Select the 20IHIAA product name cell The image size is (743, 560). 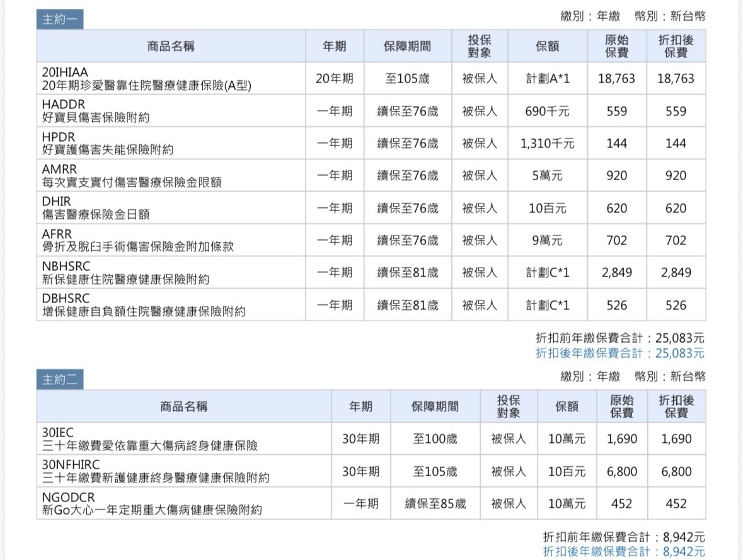click(146, 79)
